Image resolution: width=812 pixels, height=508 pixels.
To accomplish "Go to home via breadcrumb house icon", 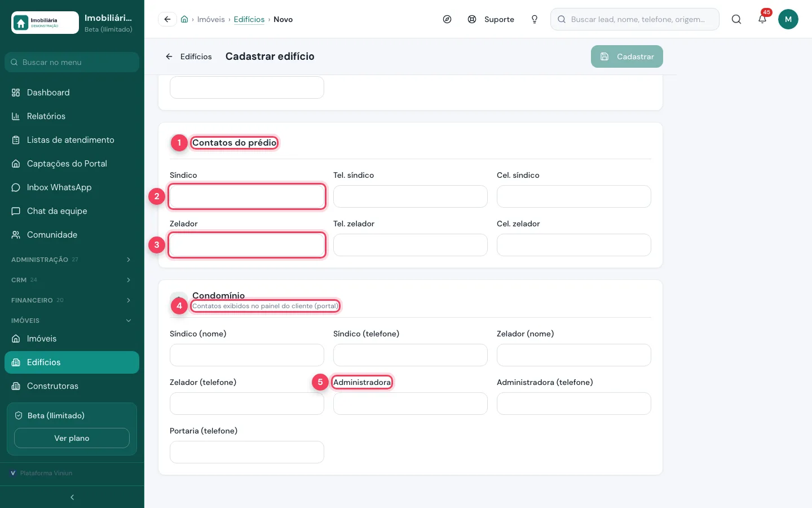I will click(184, 19).
